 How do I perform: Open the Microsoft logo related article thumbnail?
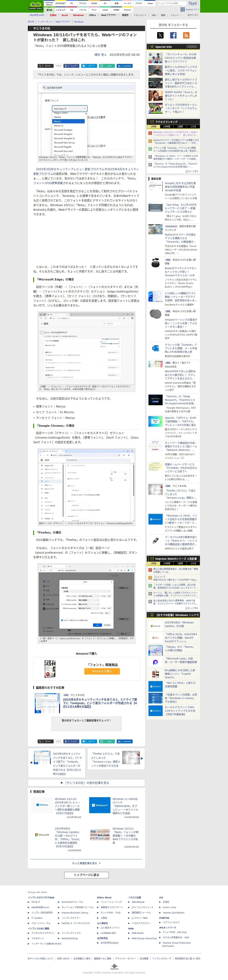[42, 835]
